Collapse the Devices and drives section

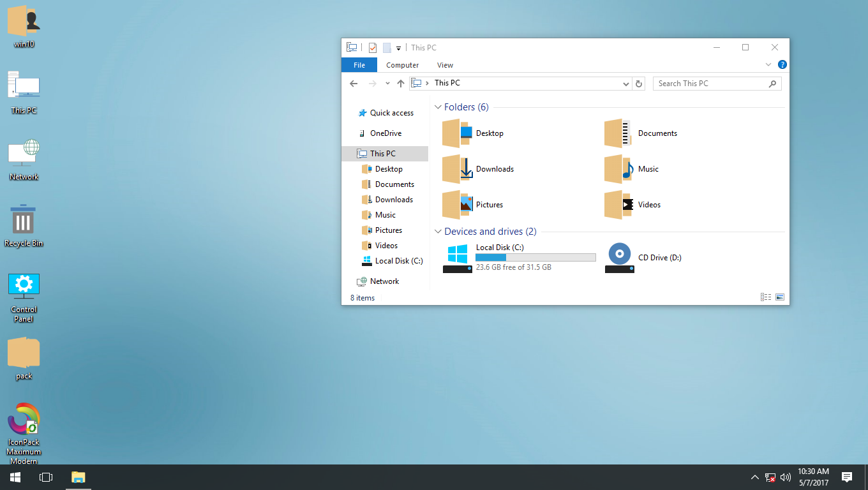(438, 231)
